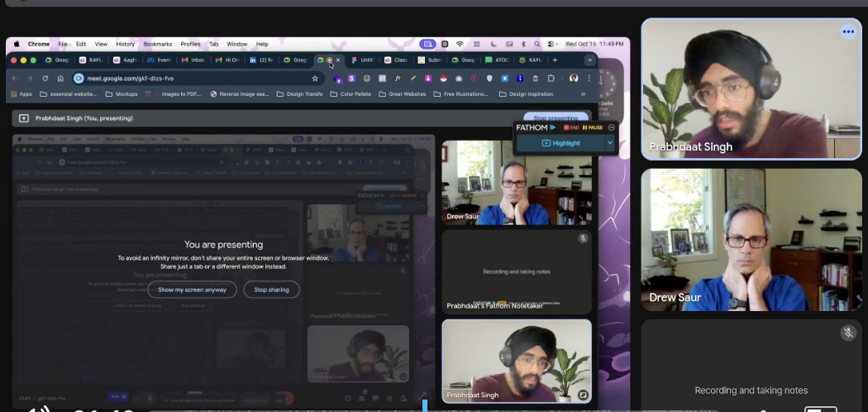868x412 pixels.
Task: Toggle Focus mode moon icon
Action: [494, 45]
